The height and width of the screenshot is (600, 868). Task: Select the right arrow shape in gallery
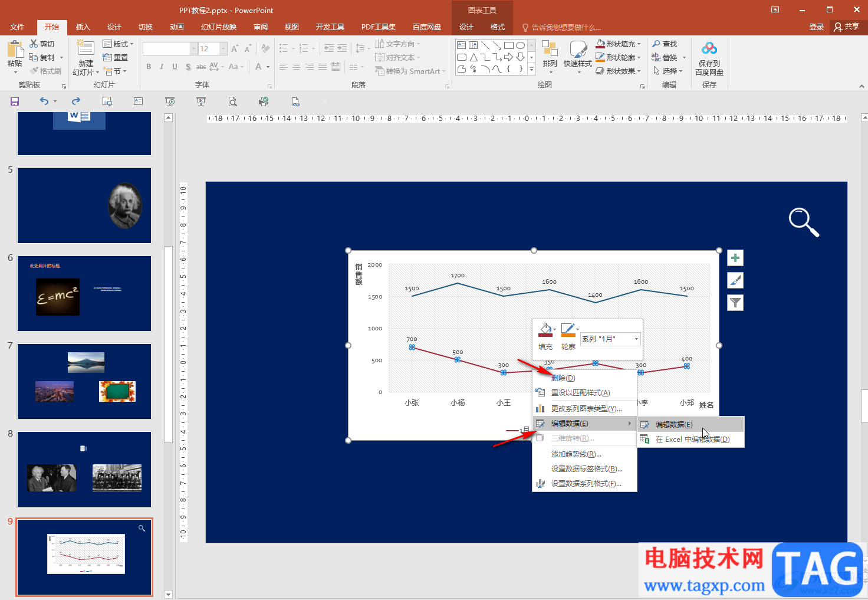coord(509,57)
